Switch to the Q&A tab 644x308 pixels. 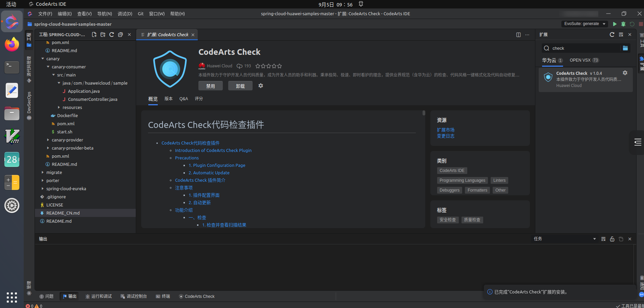point(184,99)
